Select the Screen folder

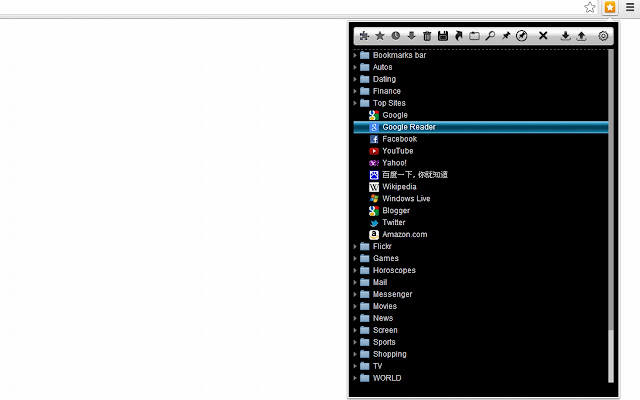tap(480, 330)
